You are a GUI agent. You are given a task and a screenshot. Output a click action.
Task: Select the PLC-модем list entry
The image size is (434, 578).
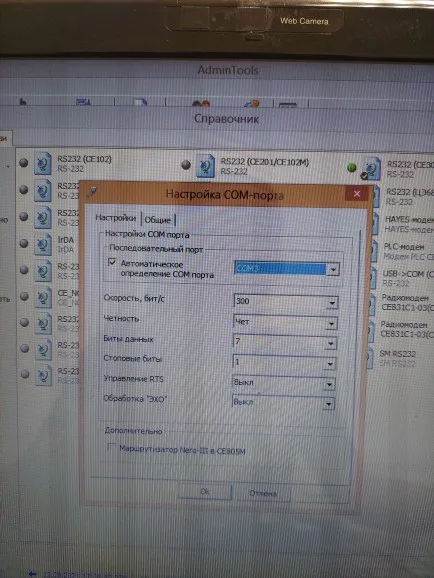point(408,251)
